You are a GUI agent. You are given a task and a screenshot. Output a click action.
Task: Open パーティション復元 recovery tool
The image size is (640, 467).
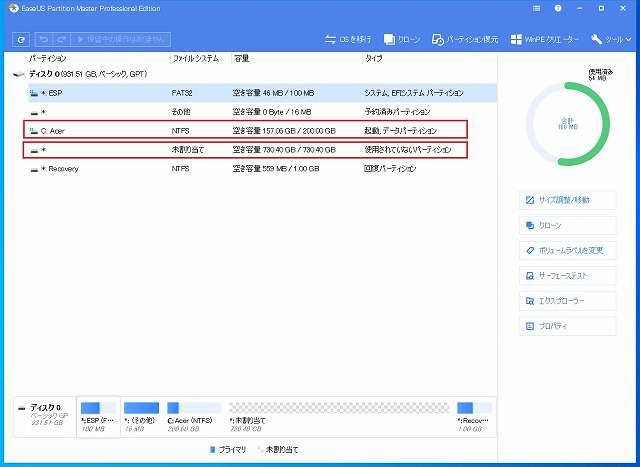(465, 40)
